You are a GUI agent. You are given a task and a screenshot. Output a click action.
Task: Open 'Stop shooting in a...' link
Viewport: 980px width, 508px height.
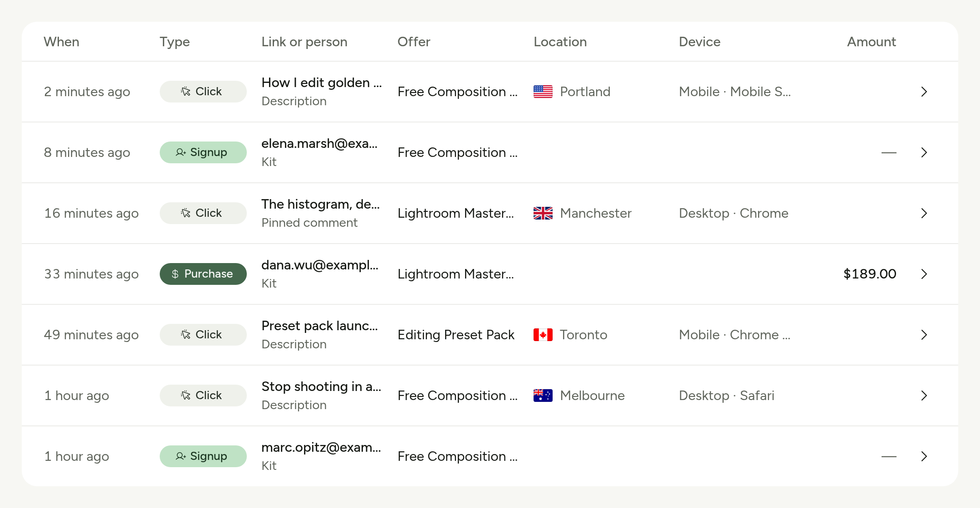pos(321,386)
